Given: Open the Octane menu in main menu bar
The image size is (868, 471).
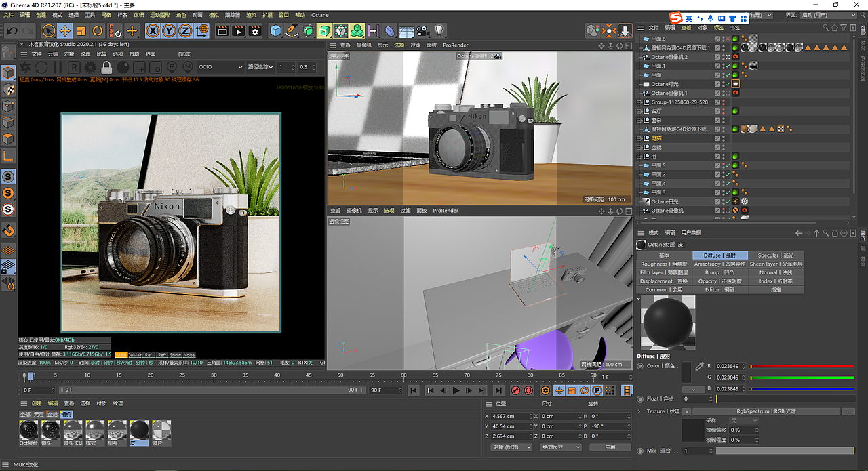Looking at the screenshot, I should coord(320,15).
